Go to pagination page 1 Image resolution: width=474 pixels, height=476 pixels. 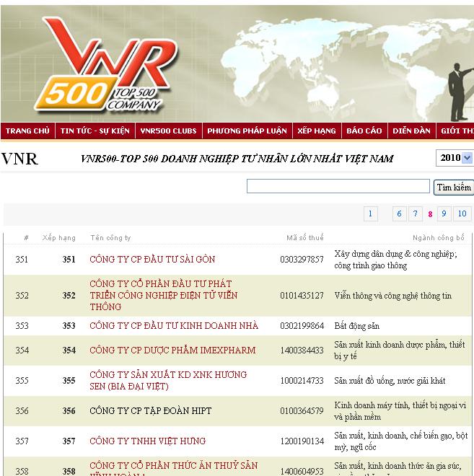point(370,213)
